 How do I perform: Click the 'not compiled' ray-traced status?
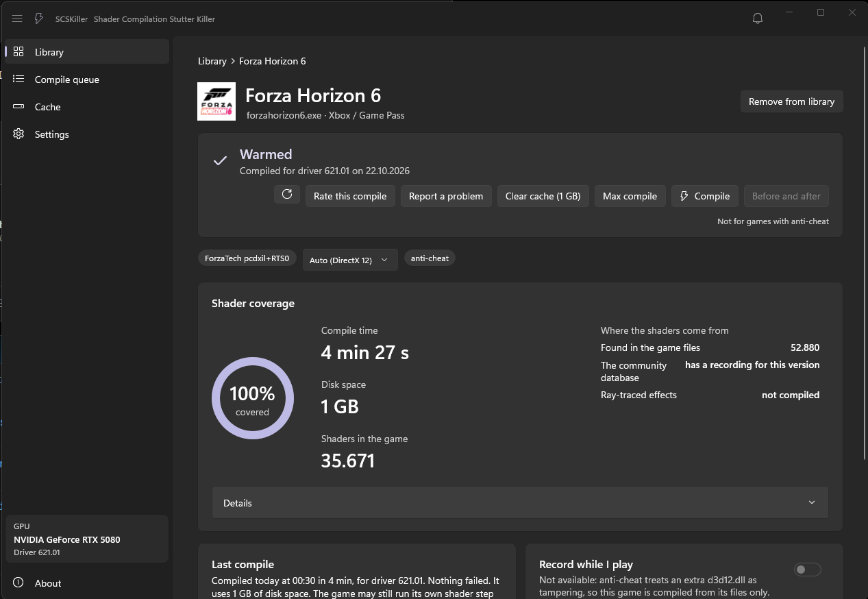coord(791,395)
